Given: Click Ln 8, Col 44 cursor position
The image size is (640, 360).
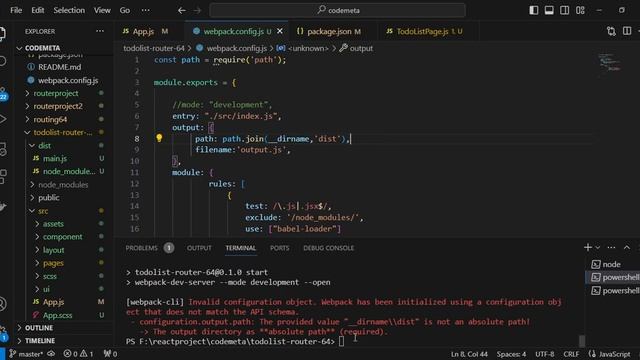Looking at the screenshot, I should coord(469,354).
